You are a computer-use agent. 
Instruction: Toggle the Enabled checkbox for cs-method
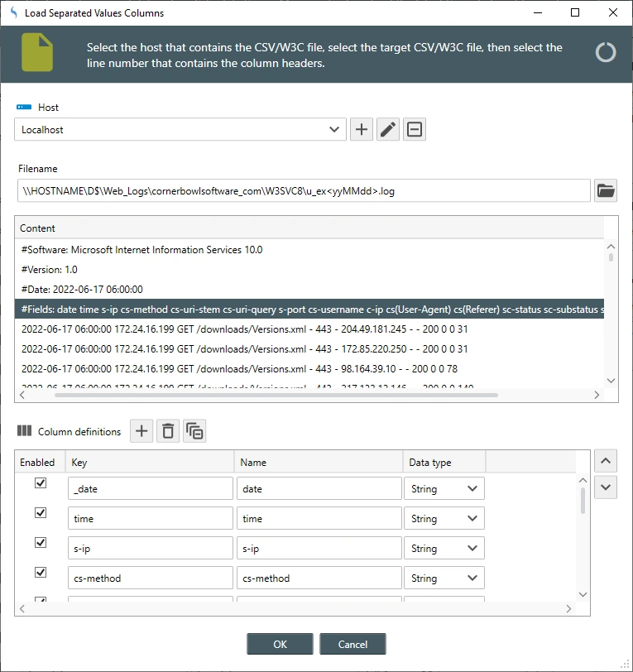point(41,573)
